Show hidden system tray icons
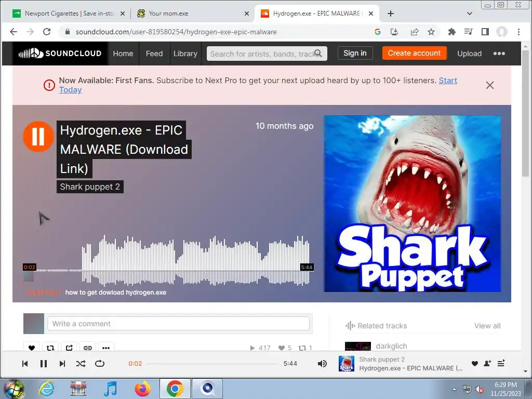Image resolution: width=532 pixels, height=399 pixels. point(454,389)
